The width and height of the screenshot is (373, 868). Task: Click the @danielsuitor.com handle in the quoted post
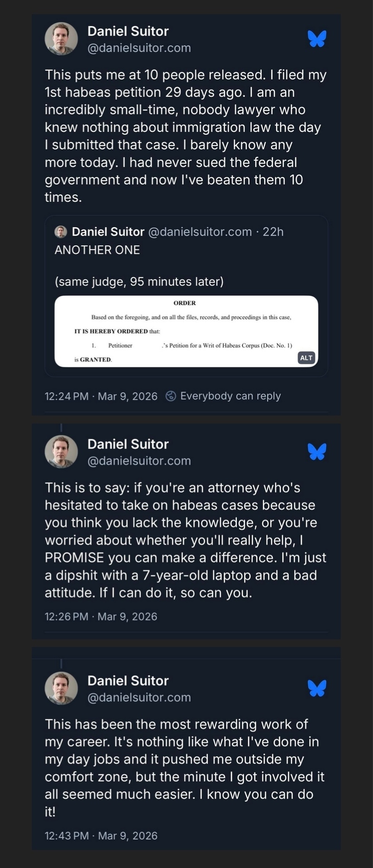(200, 232)
